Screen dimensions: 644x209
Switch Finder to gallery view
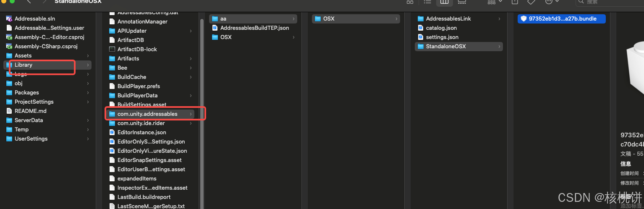tap(461, 2)
